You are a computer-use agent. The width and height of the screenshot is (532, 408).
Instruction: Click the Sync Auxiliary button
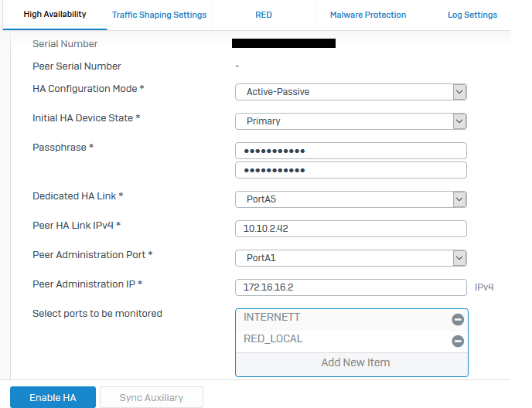click(152, 398)
